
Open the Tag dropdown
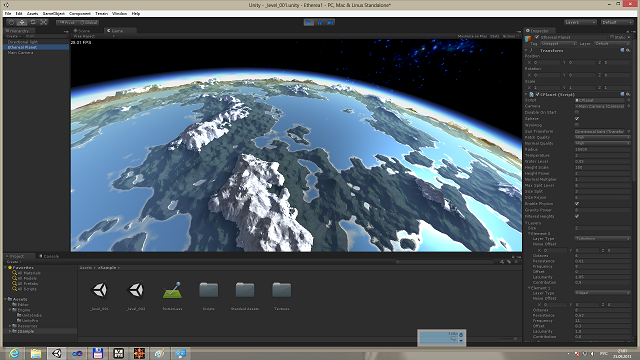[x=558, y=43]
